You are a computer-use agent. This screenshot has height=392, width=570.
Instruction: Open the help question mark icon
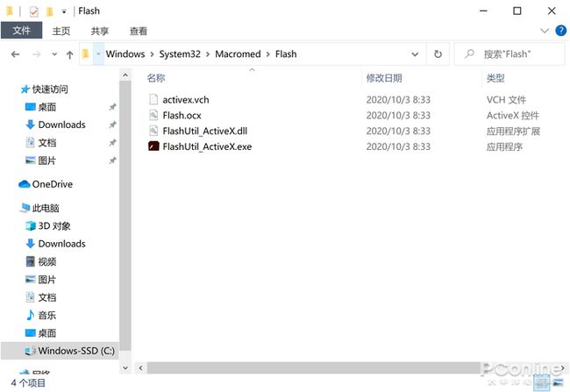560,31
